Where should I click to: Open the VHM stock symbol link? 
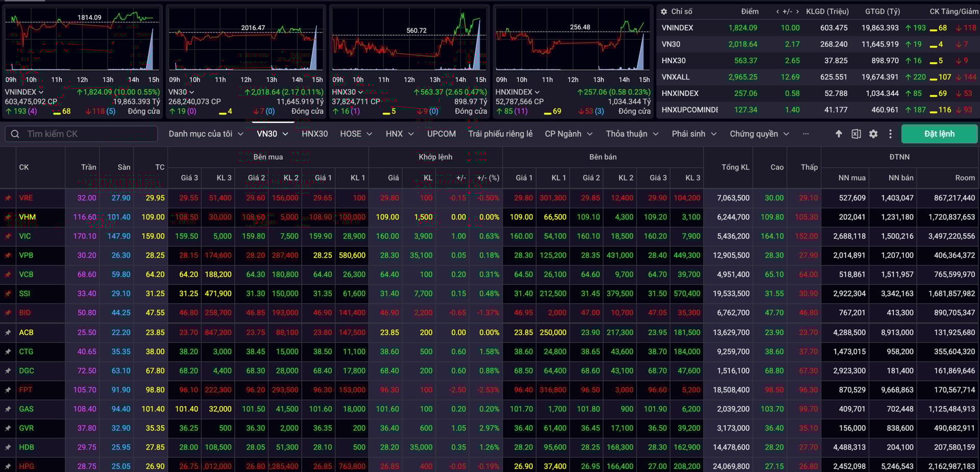click(x=28, y=217)
